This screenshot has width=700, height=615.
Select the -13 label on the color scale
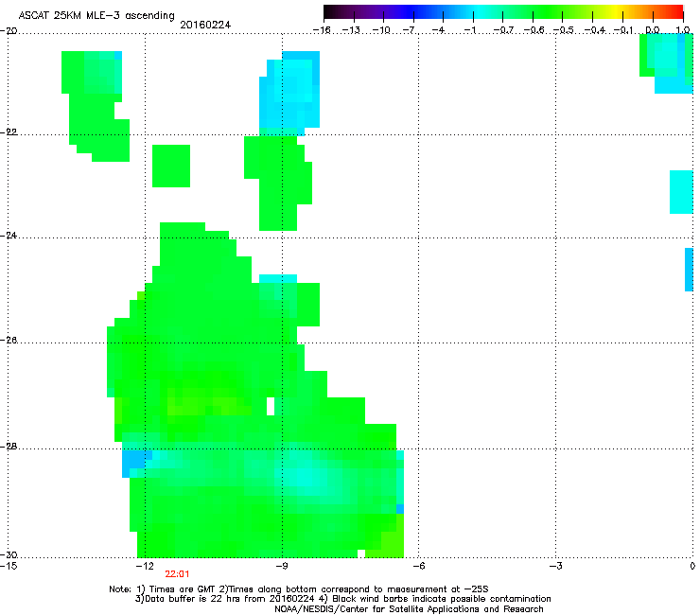351,30
